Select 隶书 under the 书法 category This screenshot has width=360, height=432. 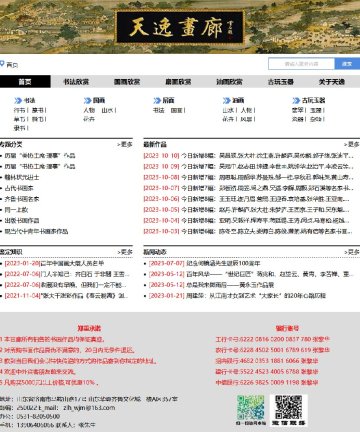[x=19, y=128]
